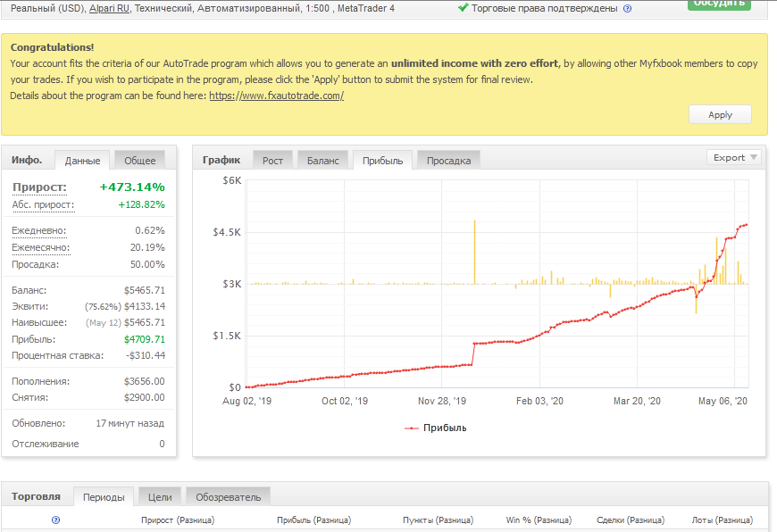Open the Цели trading tab
Image resolution: width=777 pixels, height=532 pixels.
click(160, 497)
